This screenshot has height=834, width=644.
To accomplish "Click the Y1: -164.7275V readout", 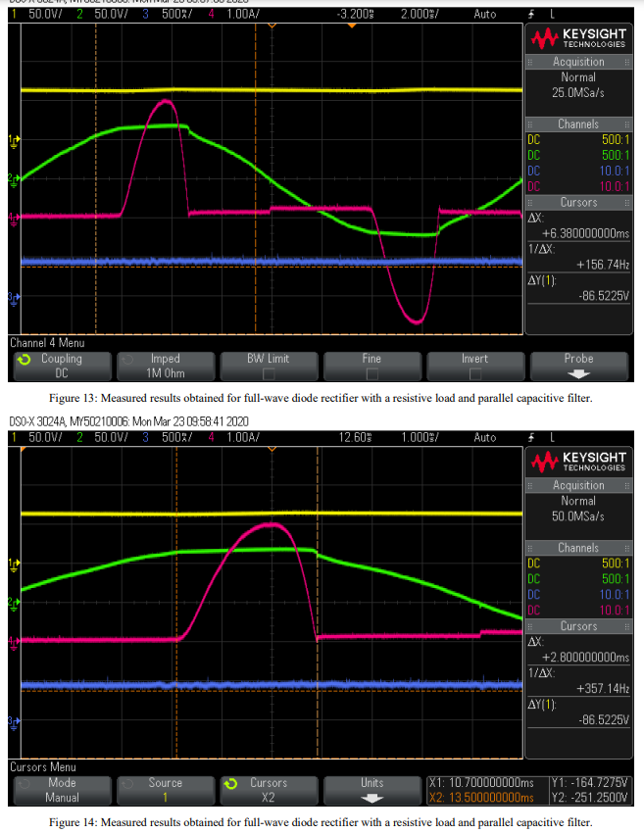I will 590,783.
